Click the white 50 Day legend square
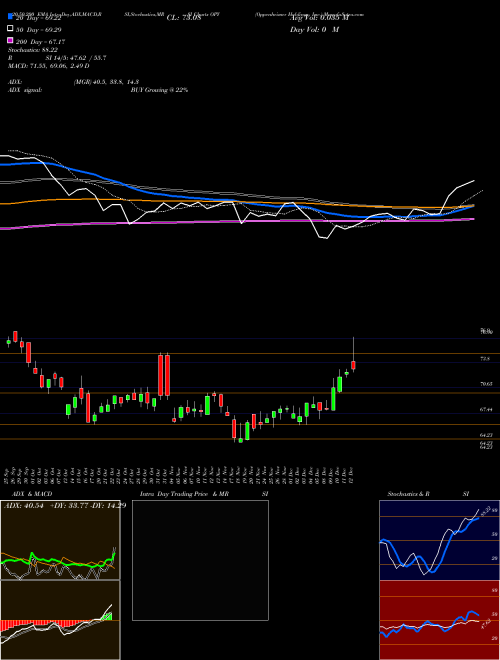This screenshot has height=660, width=500. 10,29
